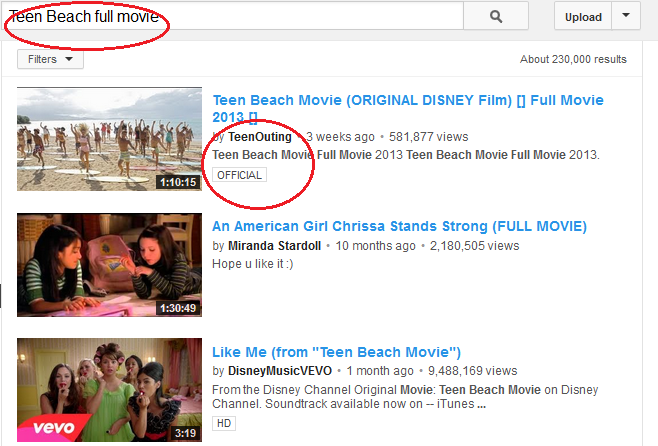
Task: Open the Upload button
Action: [583, 17]
